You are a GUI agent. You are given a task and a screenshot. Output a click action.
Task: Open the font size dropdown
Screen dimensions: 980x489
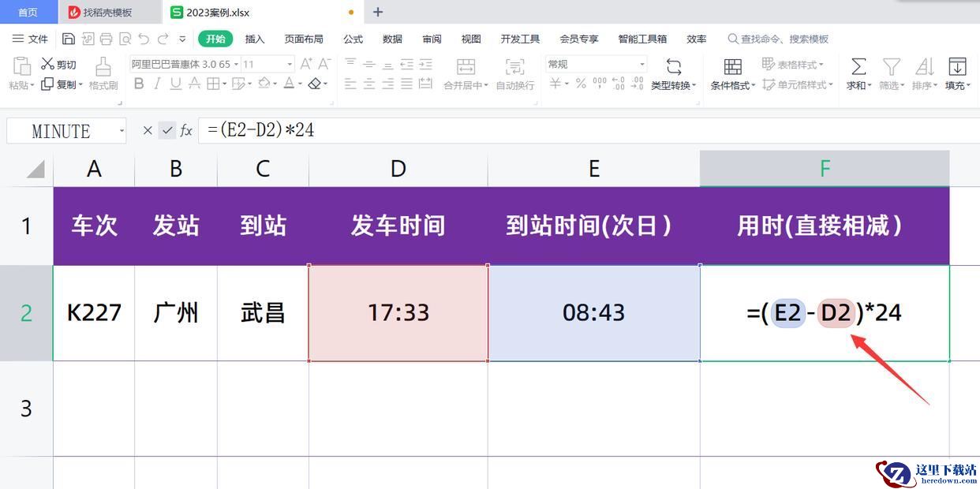coord(290,64)
